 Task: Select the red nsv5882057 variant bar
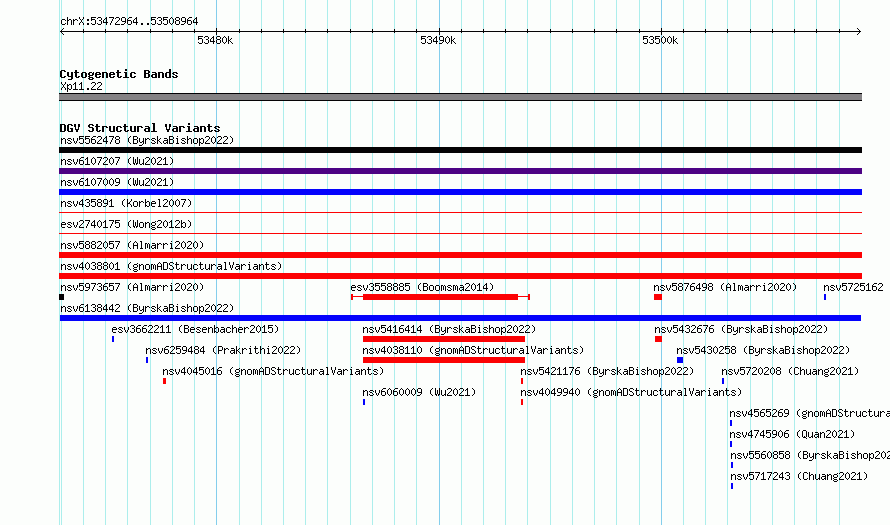(x=460, y=255)
